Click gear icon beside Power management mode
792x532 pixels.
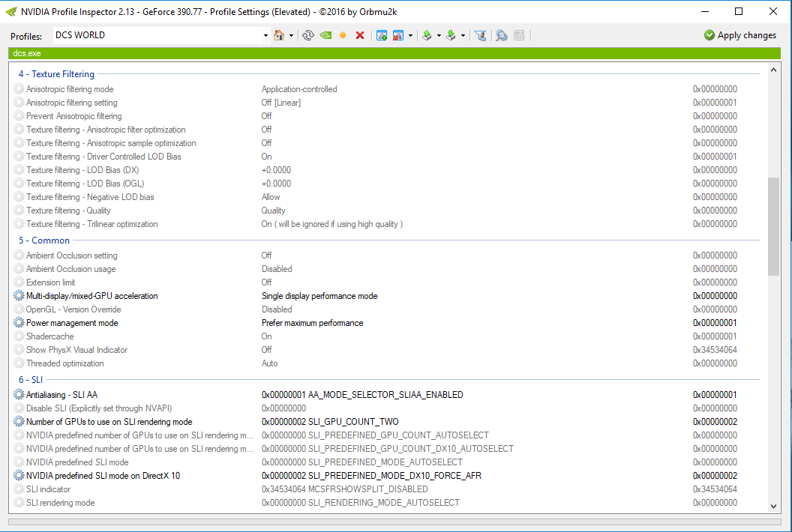[x=19, y=322]
